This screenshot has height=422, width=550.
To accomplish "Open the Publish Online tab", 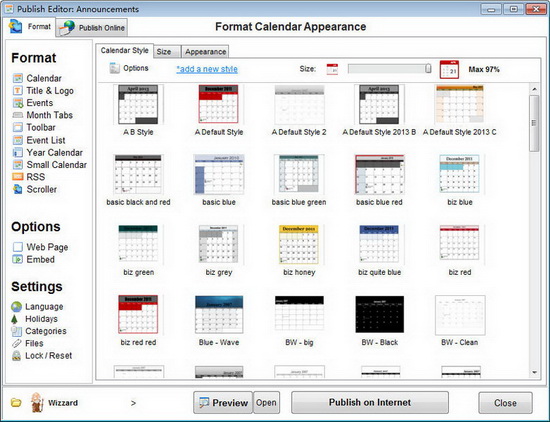I will point(92,28).
